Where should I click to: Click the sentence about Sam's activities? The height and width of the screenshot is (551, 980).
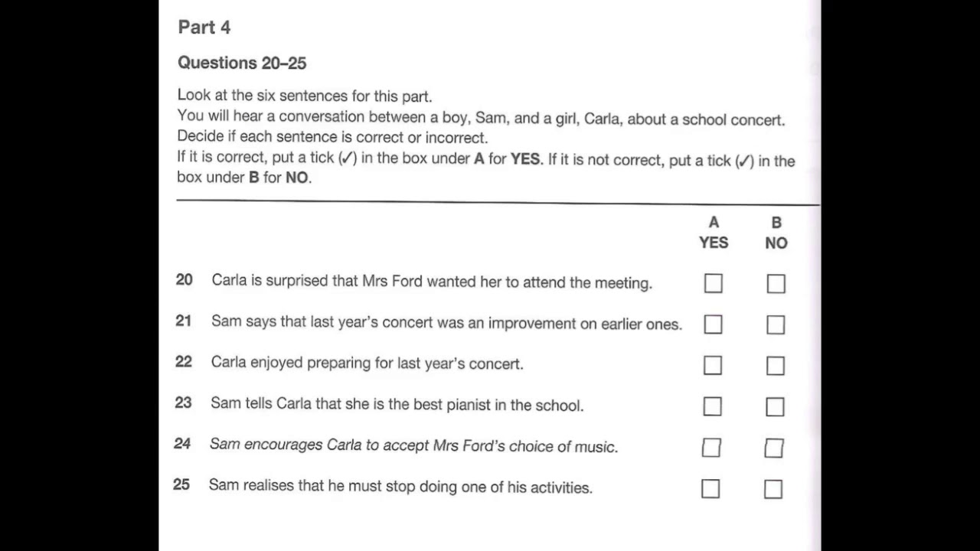coord(400,487)
